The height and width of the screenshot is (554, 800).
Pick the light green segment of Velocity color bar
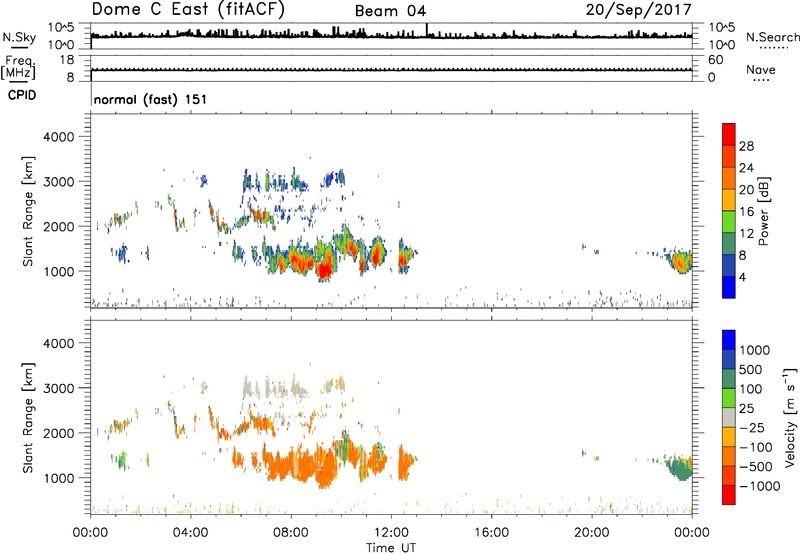click(729, 398)
